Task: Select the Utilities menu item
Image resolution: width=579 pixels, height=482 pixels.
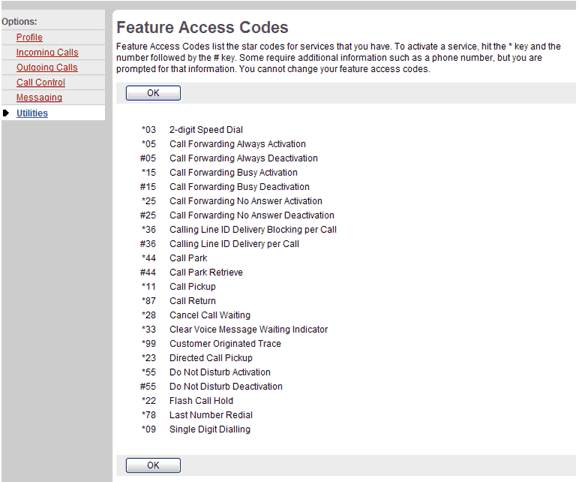Action: point(32,113)
